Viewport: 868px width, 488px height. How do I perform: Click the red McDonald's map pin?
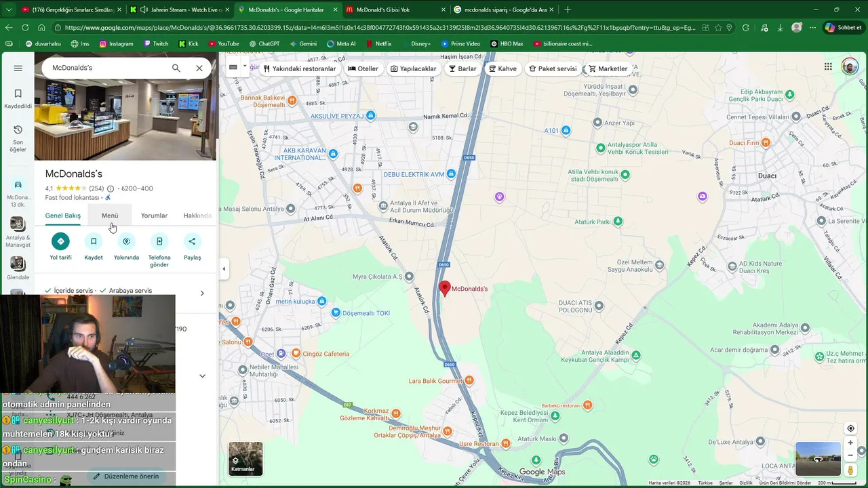[x=445, y=289]
